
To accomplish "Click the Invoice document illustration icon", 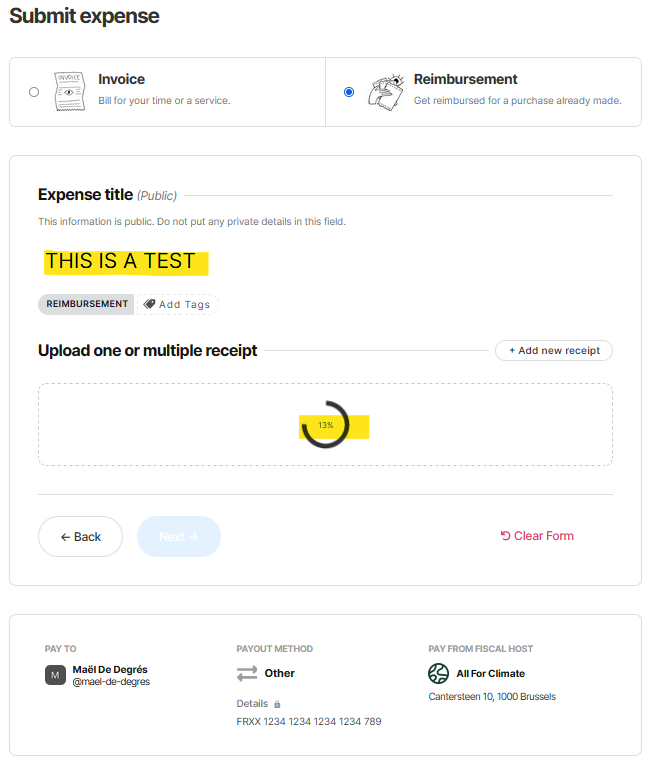I will 69,91.
